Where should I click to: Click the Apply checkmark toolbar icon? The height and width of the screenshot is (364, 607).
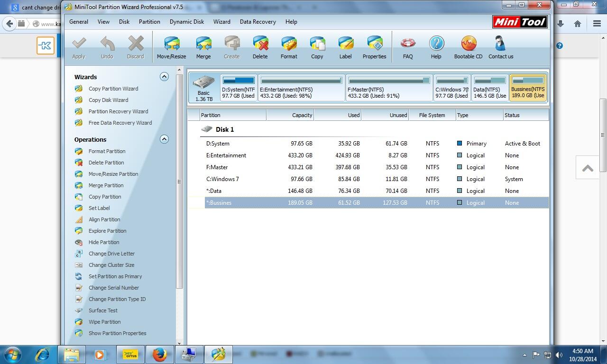[79, 47]
